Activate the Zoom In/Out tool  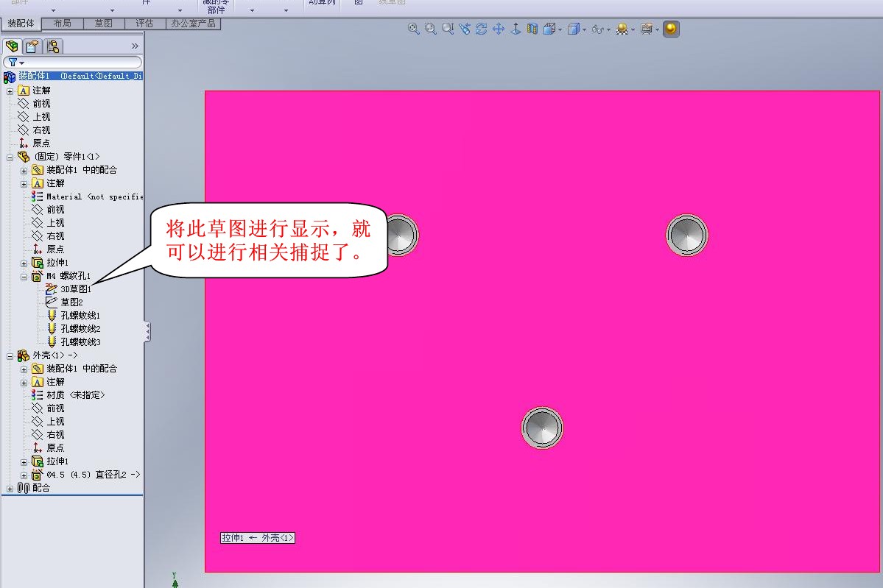click(448, 29)
